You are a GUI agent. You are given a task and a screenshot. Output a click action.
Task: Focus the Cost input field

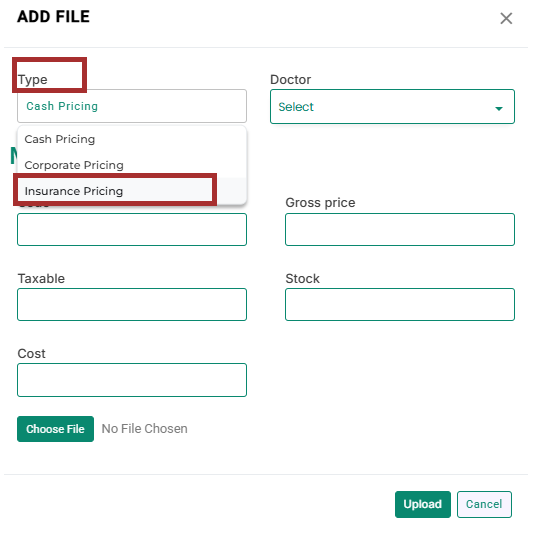[x=132, y=380]
